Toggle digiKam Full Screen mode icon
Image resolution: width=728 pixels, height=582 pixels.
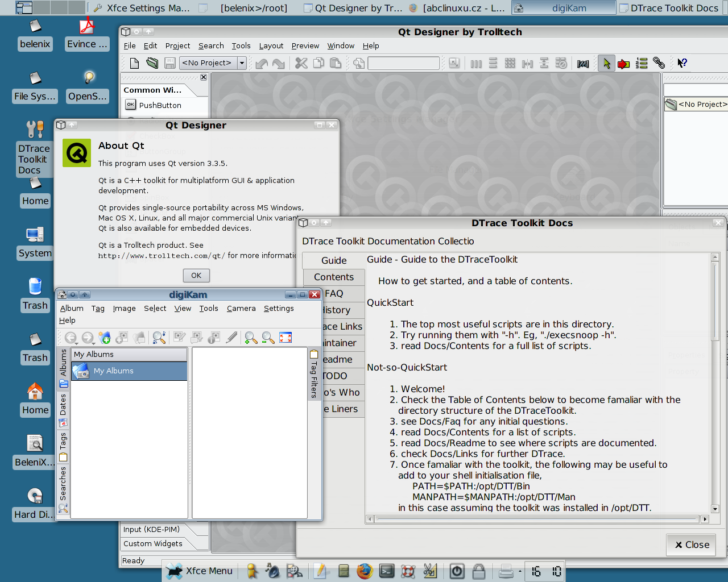point(286,338)
